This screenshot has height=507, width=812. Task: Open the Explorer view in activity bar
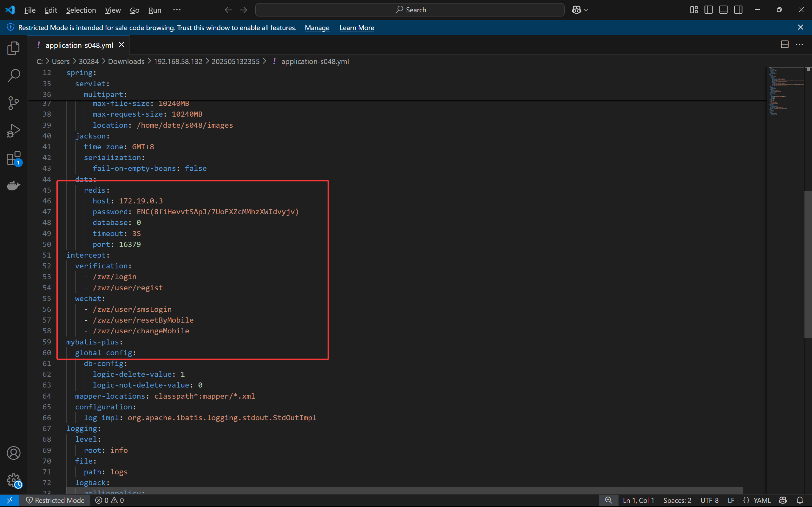tap(13, 48)
